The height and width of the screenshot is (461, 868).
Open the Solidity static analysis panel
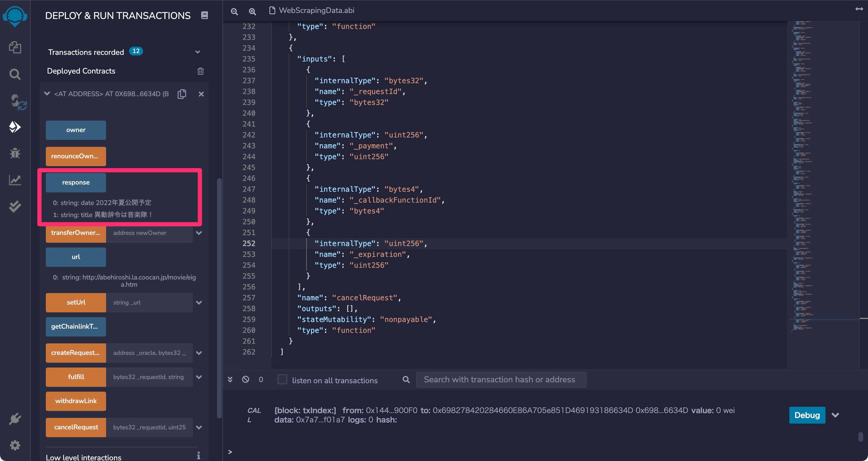point(15,180)
